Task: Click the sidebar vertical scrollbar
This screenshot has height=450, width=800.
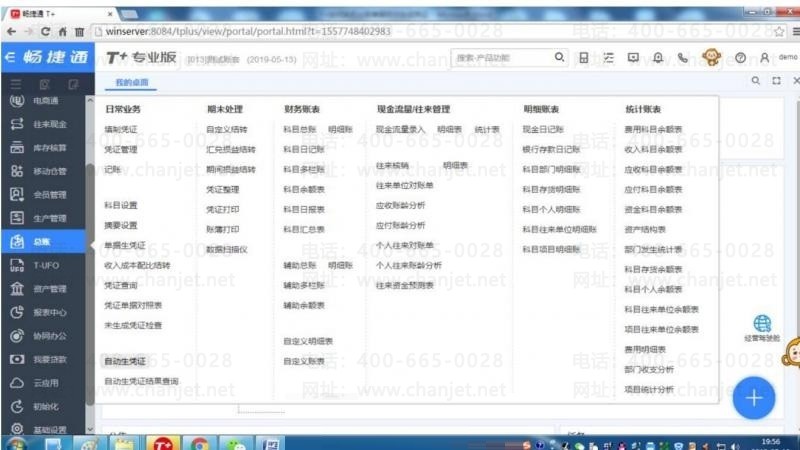Action: pos(90,283)
